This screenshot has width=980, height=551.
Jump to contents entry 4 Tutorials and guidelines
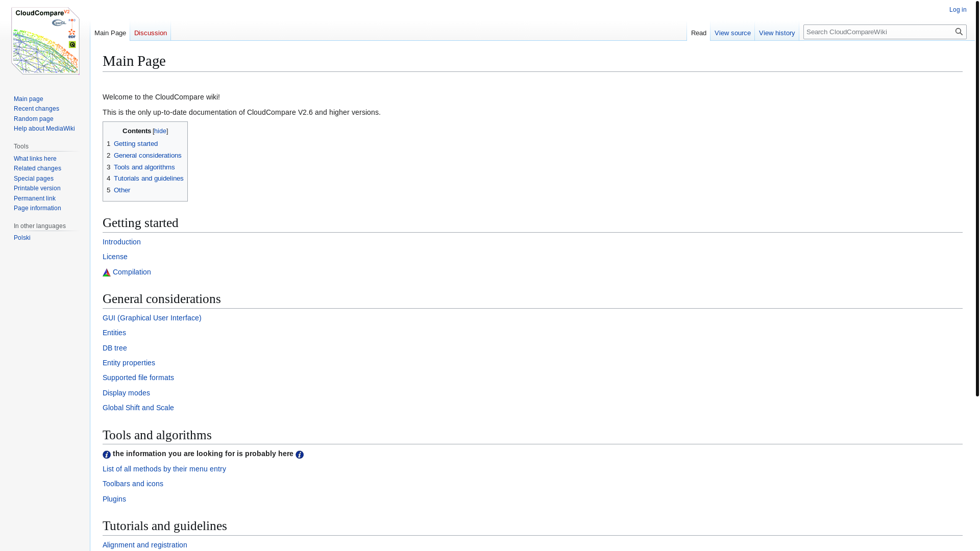[x=145, y=179]
